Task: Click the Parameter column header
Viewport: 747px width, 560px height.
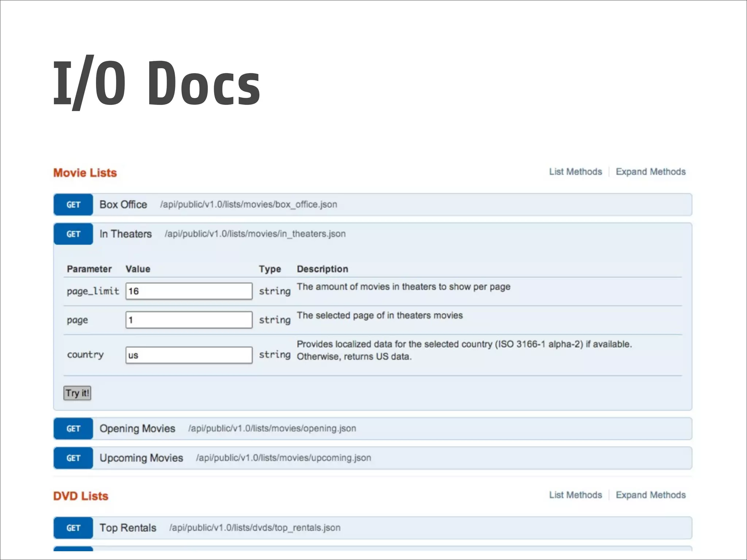Action: pos(89,269)
